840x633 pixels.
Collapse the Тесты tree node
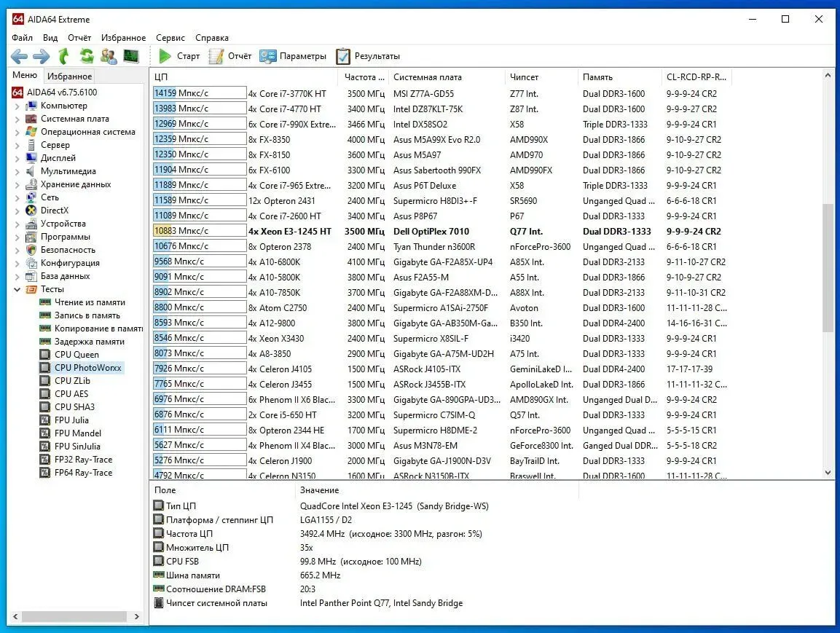pos(17,289)
